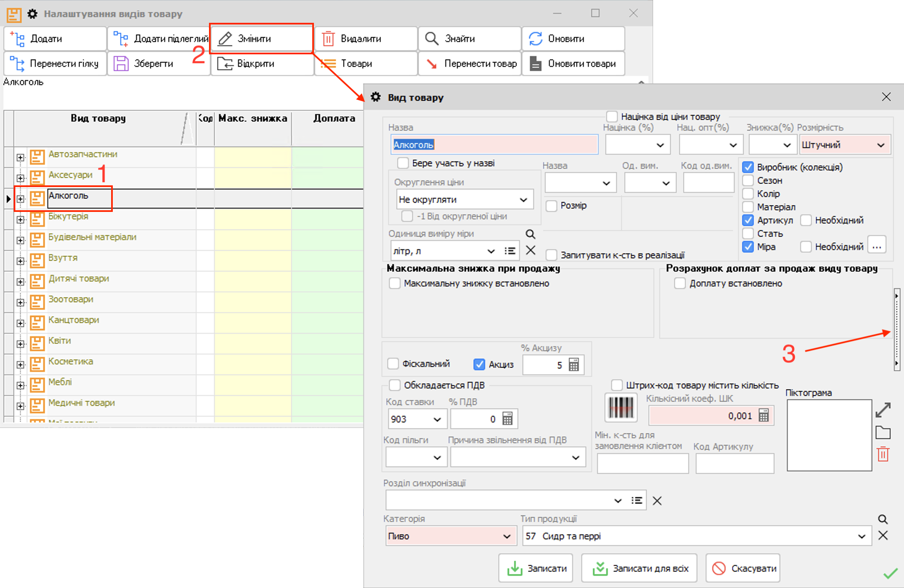Expand pictogram using diagonal arrow icon
The width and height of the screenshot is (904, 588).
(x=883, y=410)
